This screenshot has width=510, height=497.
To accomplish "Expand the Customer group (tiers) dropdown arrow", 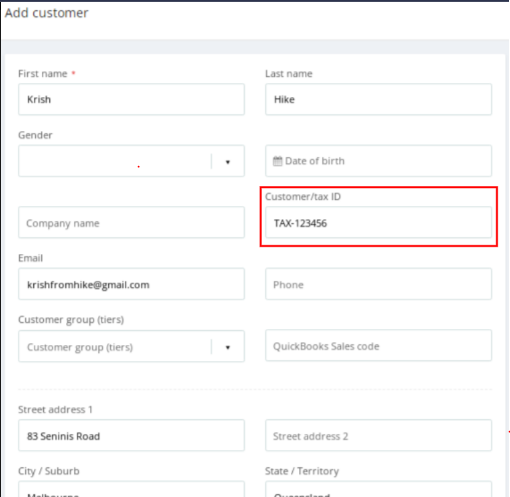I will (x=228, y=347).
